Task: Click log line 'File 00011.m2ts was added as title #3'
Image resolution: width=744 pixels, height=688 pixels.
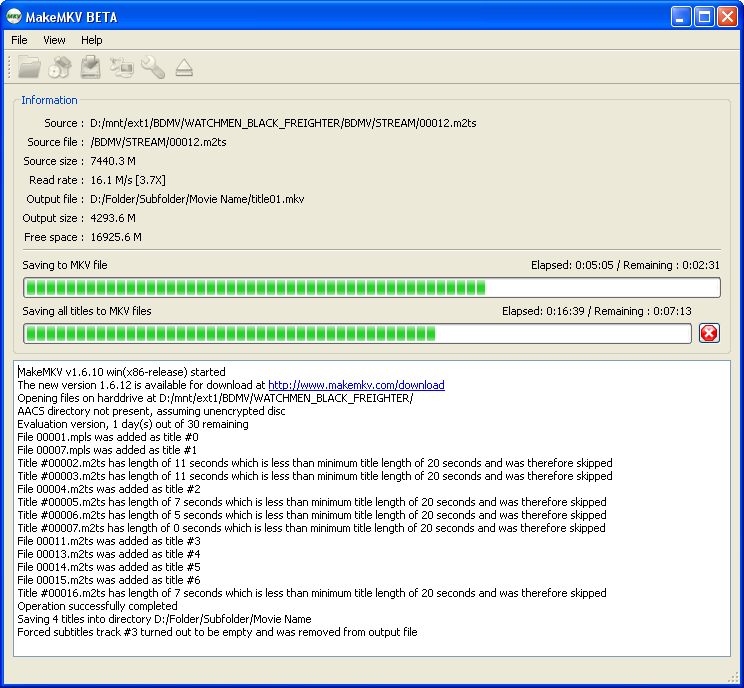Action: 109,541
